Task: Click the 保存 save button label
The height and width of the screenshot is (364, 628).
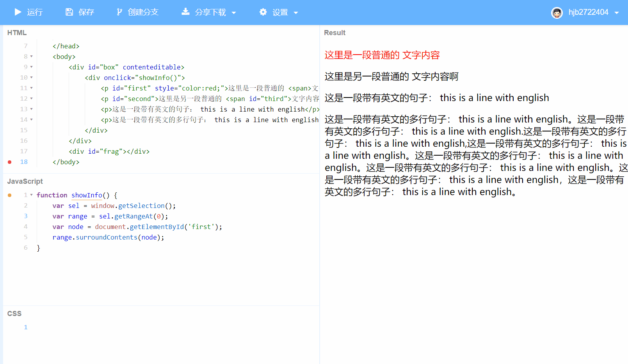Action: 86,12
